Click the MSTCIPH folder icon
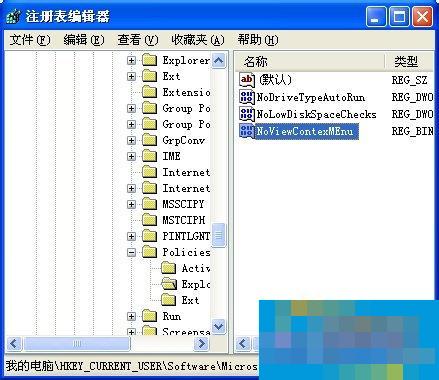The image size is (439, 380). click(x=149, y=220)
